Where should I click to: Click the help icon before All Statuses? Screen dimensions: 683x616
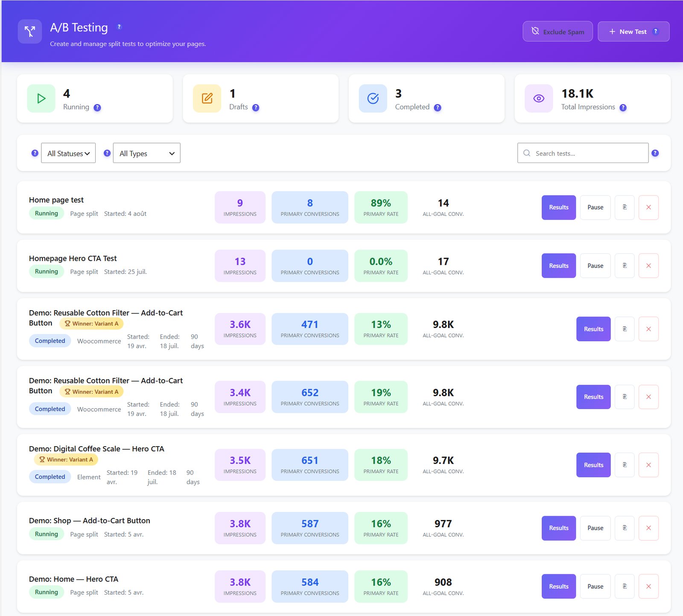click(x=35, y=153)
